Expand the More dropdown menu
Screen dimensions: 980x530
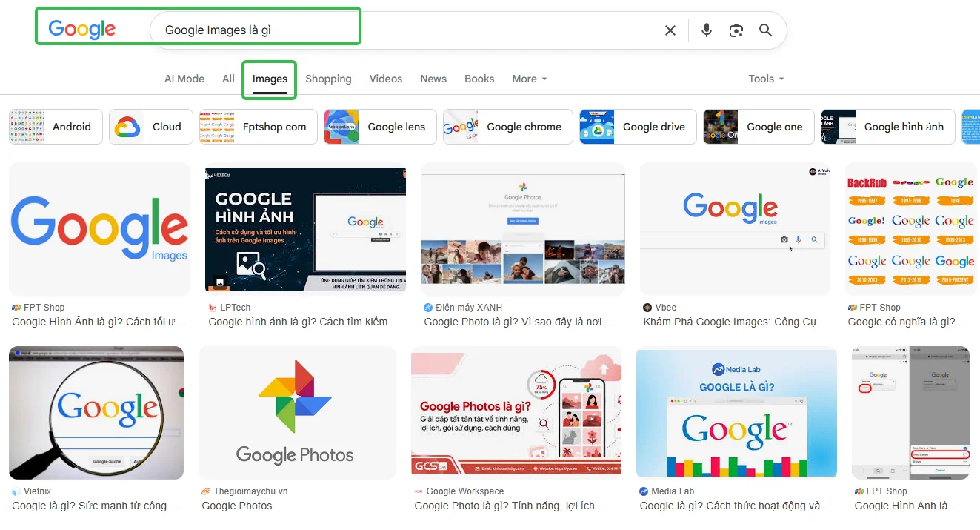point(530,79)
